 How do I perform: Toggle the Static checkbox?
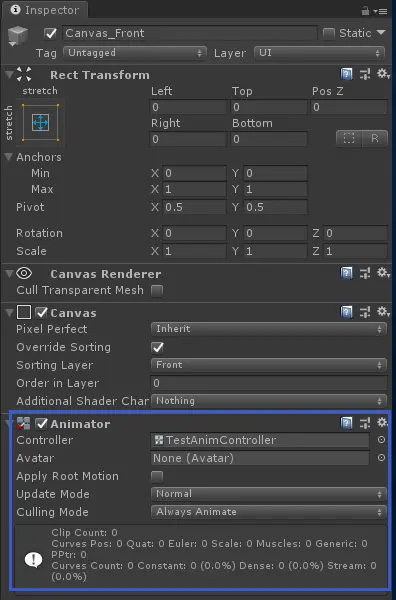pyautogui.click(x=329, y=33)
